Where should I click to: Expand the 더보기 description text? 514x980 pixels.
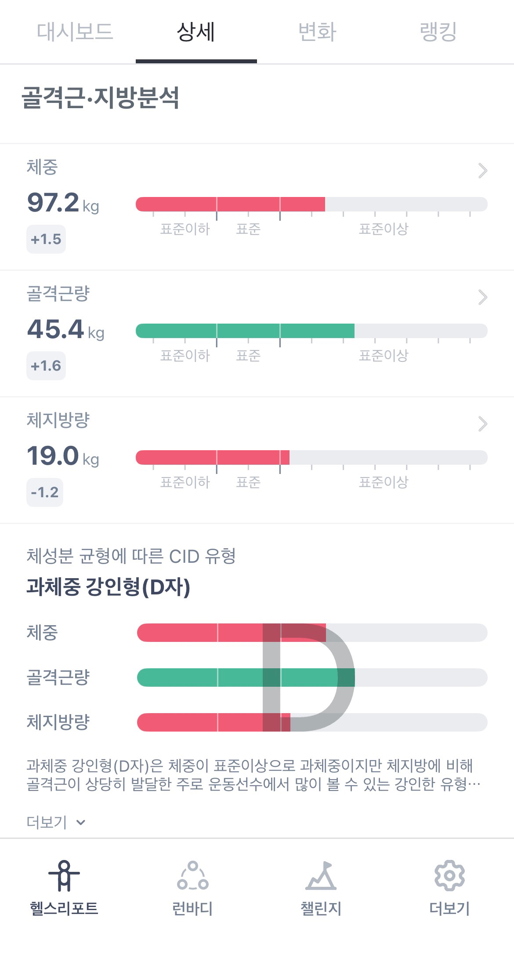[x=55, y=822]
